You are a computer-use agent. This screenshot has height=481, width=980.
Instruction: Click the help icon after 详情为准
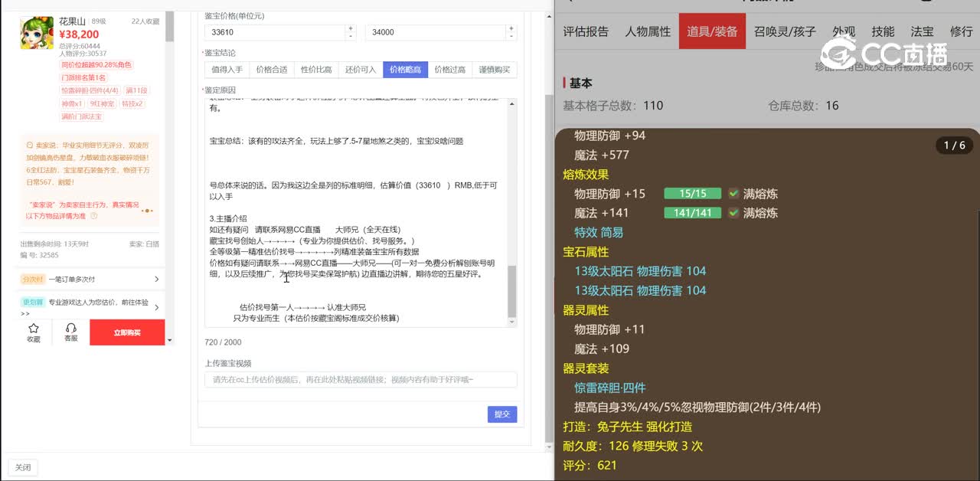(x=94, y=216)
